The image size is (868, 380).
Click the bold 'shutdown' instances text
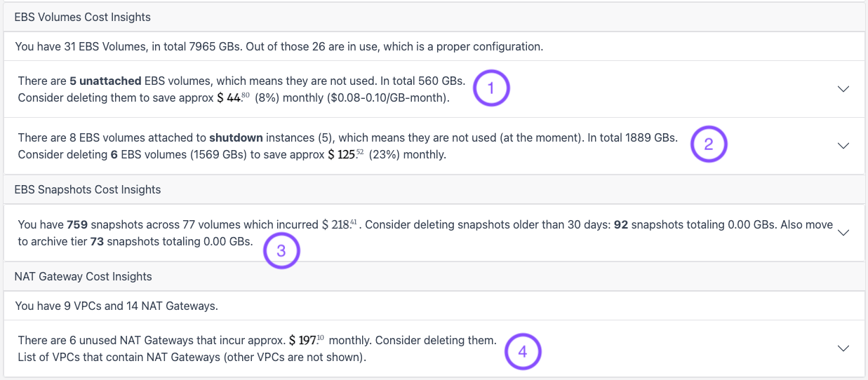pos(236,137)
